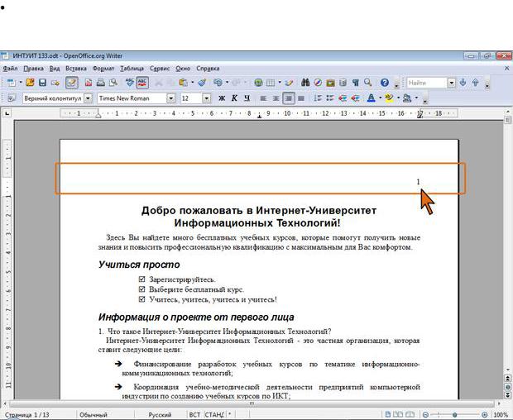Open the Highlighting color dropdown arrow

click(x=398, y=98)
